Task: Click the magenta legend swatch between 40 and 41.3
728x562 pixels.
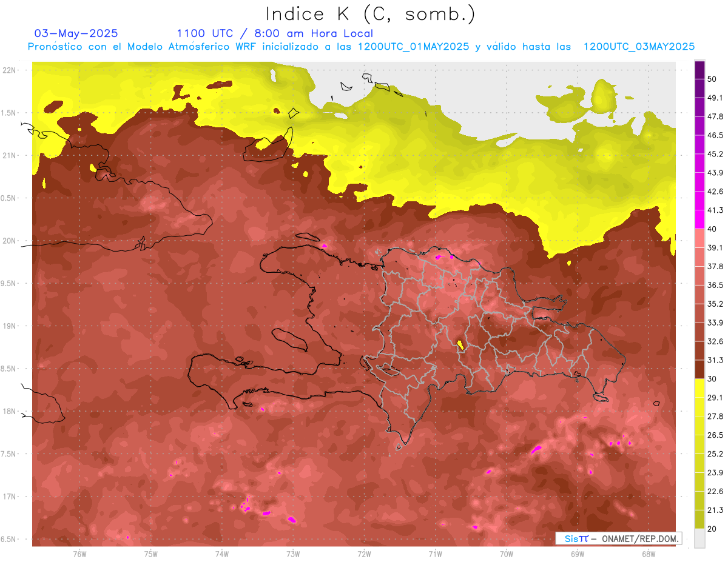Action: pos(699,218)
